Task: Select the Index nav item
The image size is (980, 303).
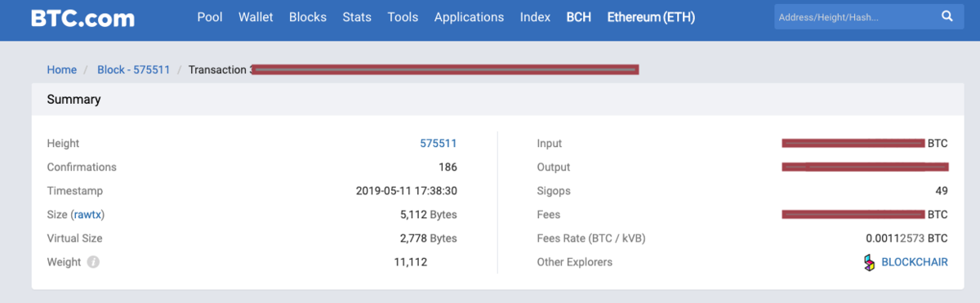Action: [x=535, y=17]
